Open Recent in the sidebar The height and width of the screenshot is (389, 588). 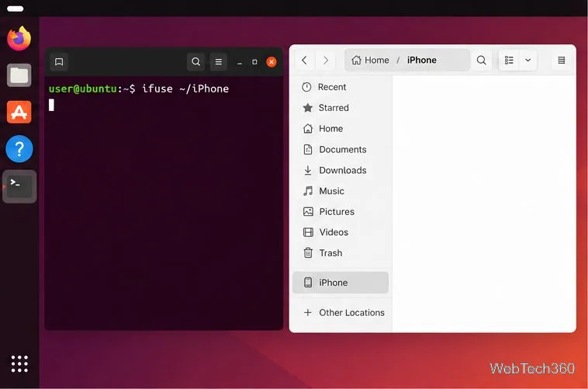click(x=341, y=87)
